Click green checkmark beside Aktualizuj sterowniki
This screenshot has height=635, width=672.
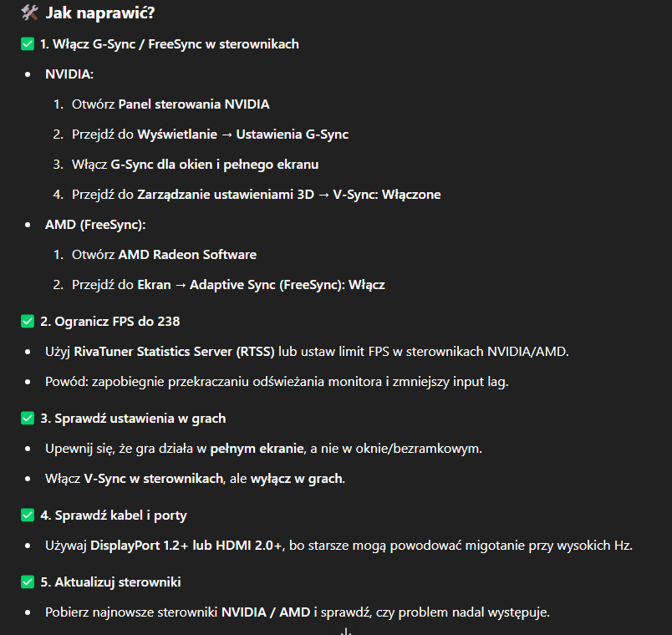[x=28, y=582]
